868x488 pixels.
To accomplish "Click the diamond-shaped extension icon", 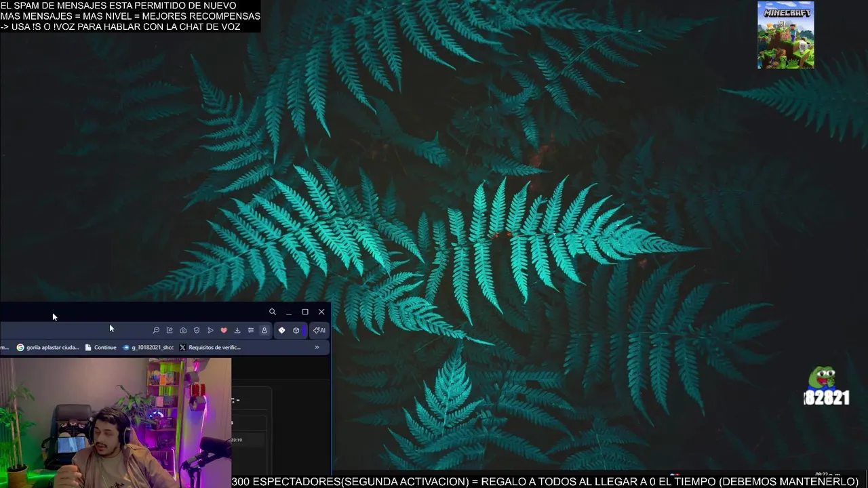I will (281, 330).
